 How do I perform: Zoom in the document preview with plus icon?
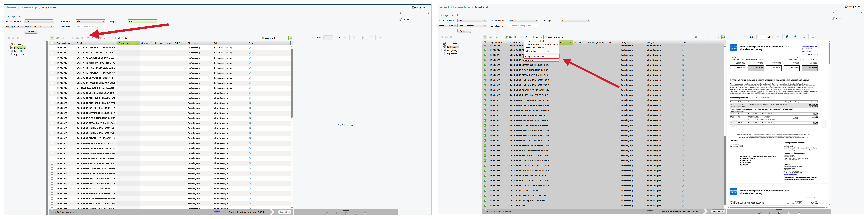pos(796,37)
